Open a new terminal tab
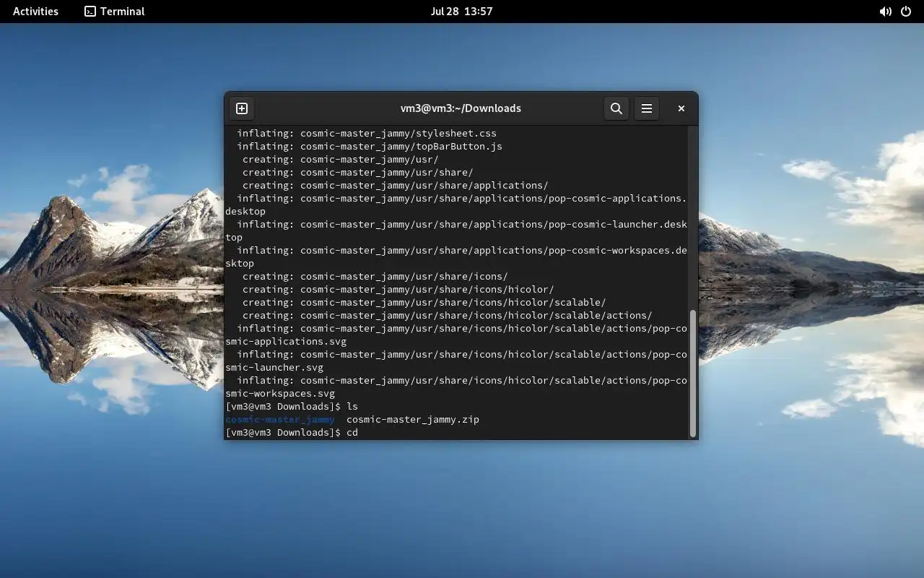The image size is (924, 578). tap(242, 108)
